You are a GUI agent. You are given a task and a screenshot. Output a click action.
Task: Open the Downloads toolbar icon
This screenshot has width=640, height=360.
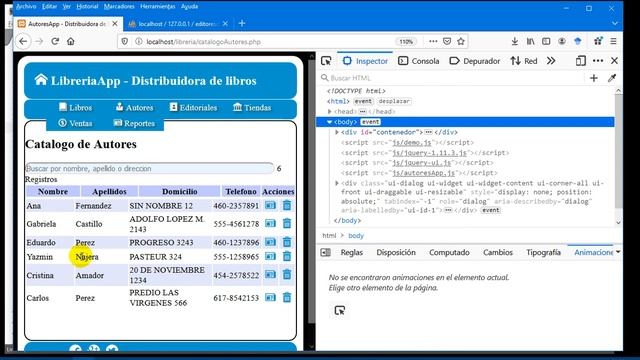pyautogui.click(x=514, y=41)
